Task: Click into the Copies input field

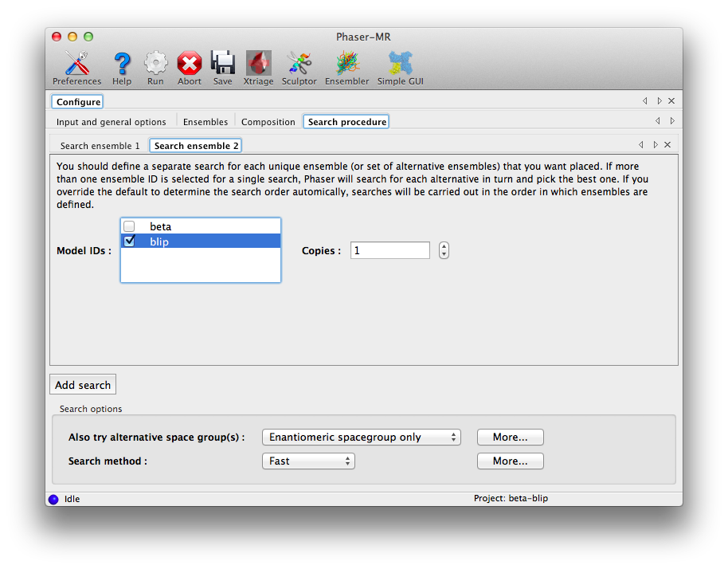Action: coord(389,250)
